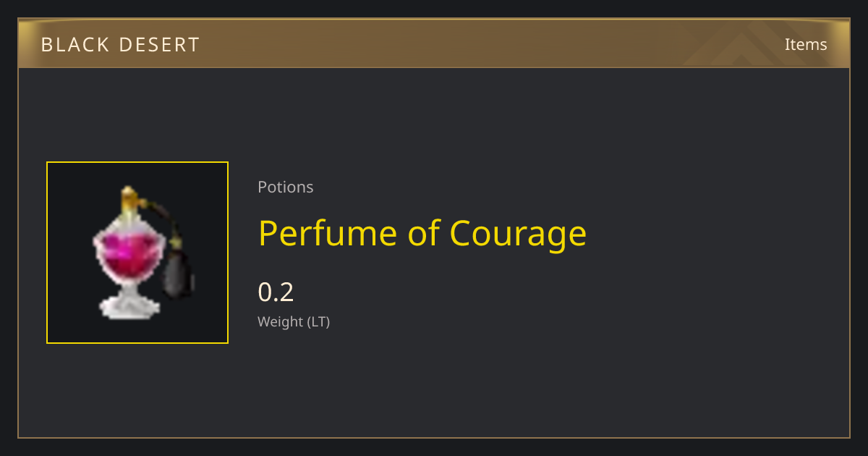Screen dimensions: 868x456
Task: Click the word Courage in item name
Action: (x=518, y=233)
